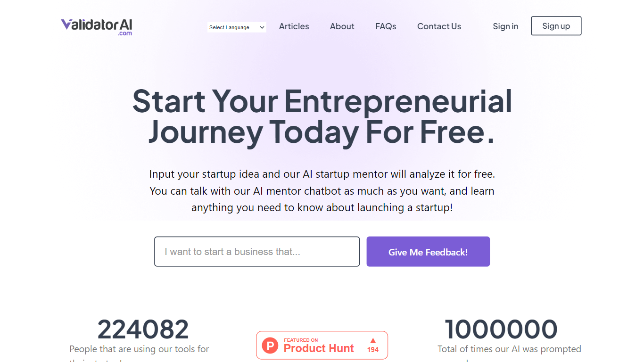Viewport: 644px width, 362px height.
Task: Click the Give Me Feedback! button
Action: [x=428, y=252]
